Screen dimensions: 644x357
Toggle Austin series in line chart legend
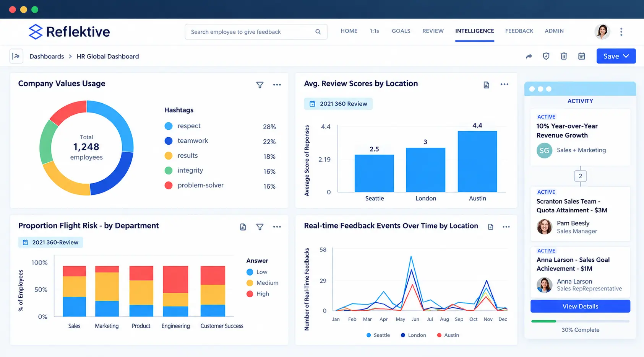pos(448,335)
